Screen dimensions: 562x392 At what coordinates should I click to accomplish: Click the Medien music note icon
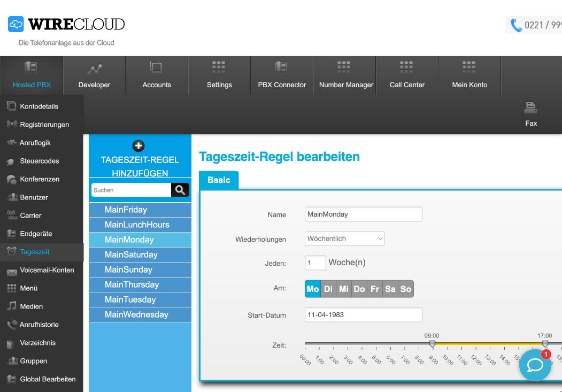click(x=12, y=306)
